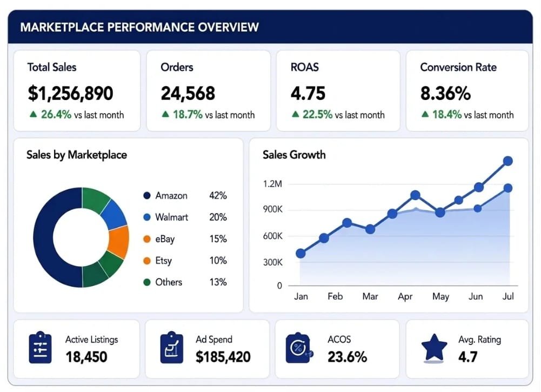Screen dimensions: 541x392
Task: Click the Active Listings clipboard icon
Action: pyautogui.click(x=41, y=348)
